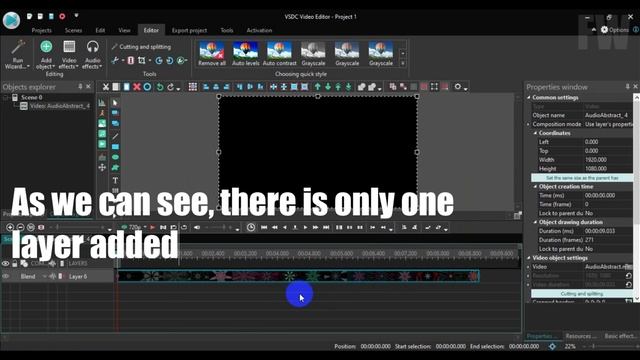Click the Width value field 1920.000
640x360 pixels.
click(608, 160)
